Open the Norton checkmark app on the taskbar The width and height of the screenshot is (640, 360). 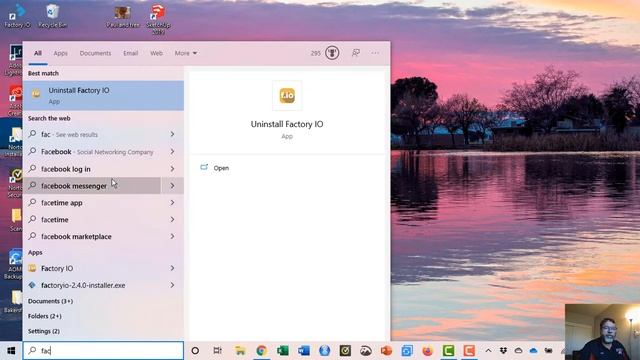(x=345, y=351)
